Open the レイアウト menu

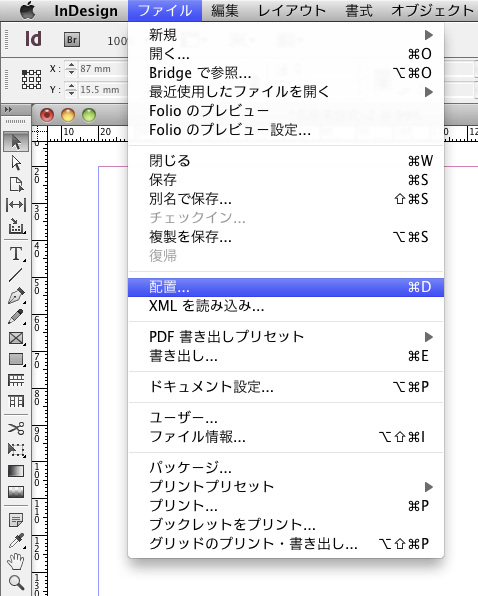click(x=292, y=11)
